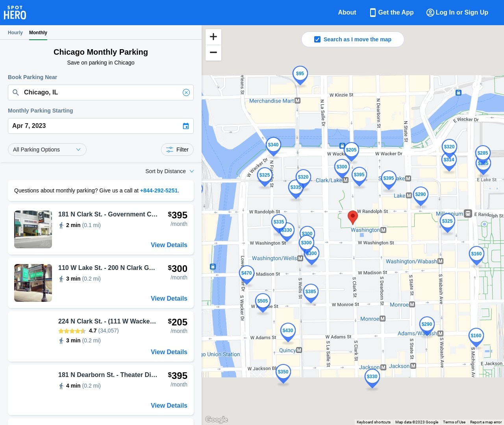
Task: Open map Terms of Use
Action: pos(454,422)
